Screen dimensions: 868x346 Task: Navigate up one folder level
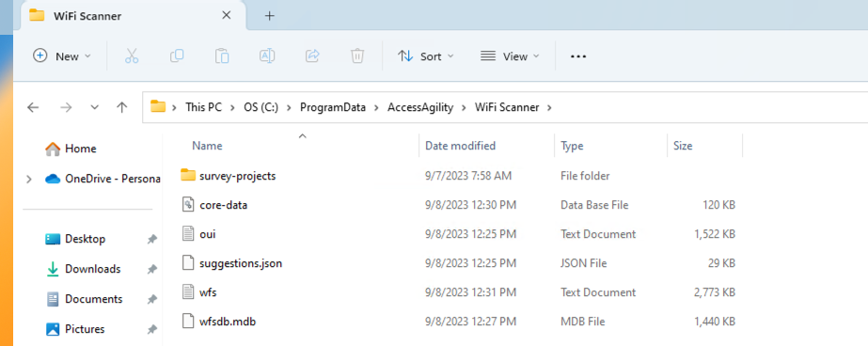click(x=122, y=107)
